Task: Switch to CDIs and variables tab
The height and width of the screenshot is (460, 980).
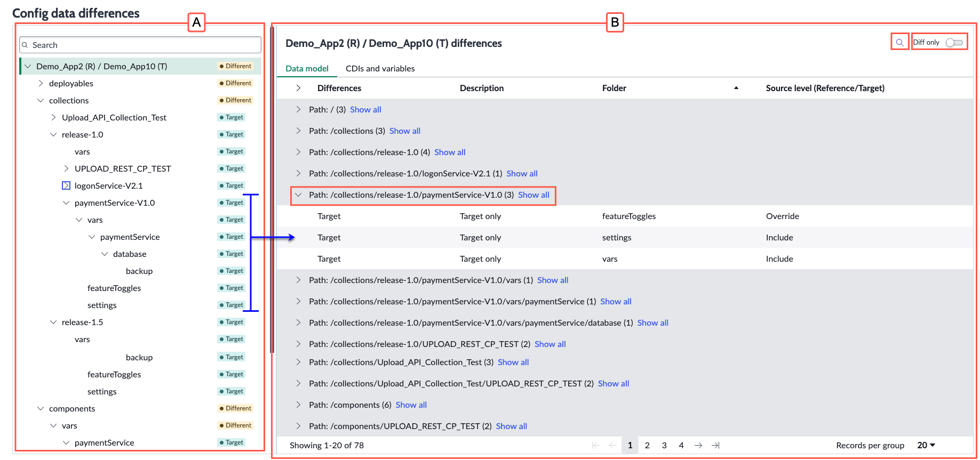Action: (380, 68)
